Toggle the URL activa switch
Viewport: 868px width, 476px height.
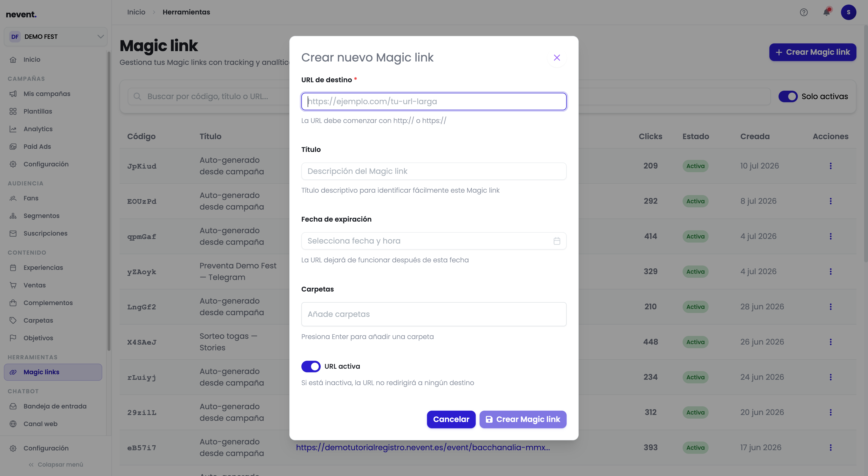click(311, 366)
